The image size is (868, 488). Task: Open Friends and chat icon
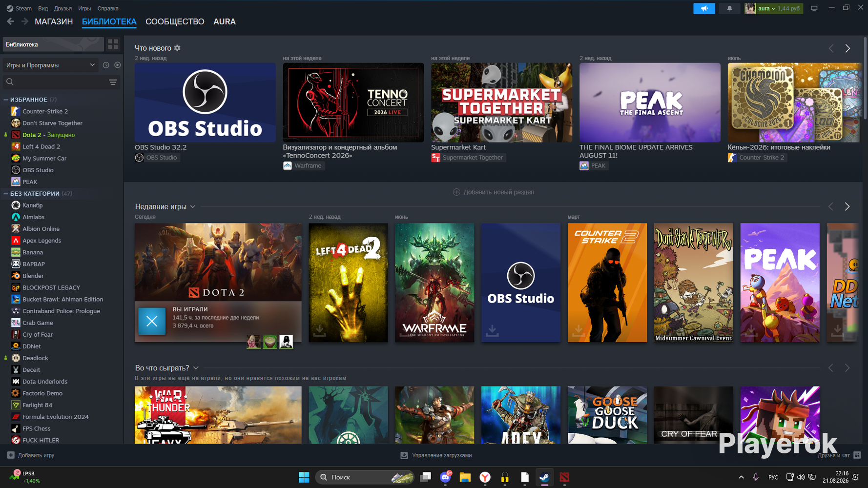tap(857, 455)
